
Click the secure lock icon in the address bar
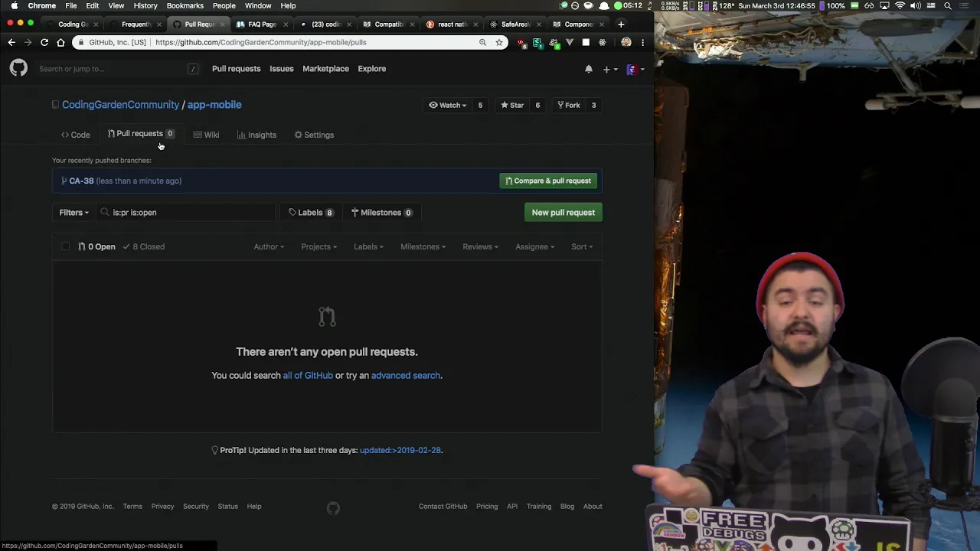click(80, 42)
